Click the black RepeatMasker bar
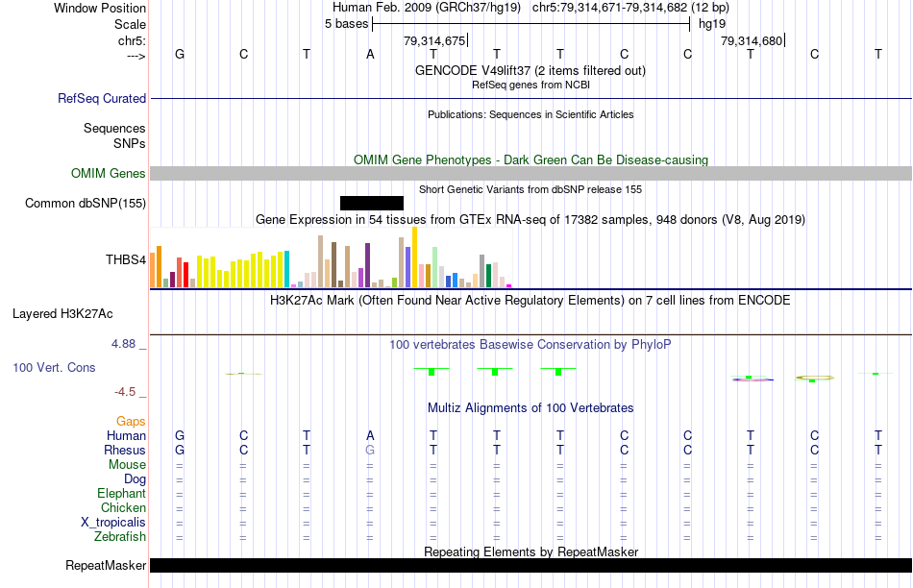This screenshot has width=913, height=588. 531,565
